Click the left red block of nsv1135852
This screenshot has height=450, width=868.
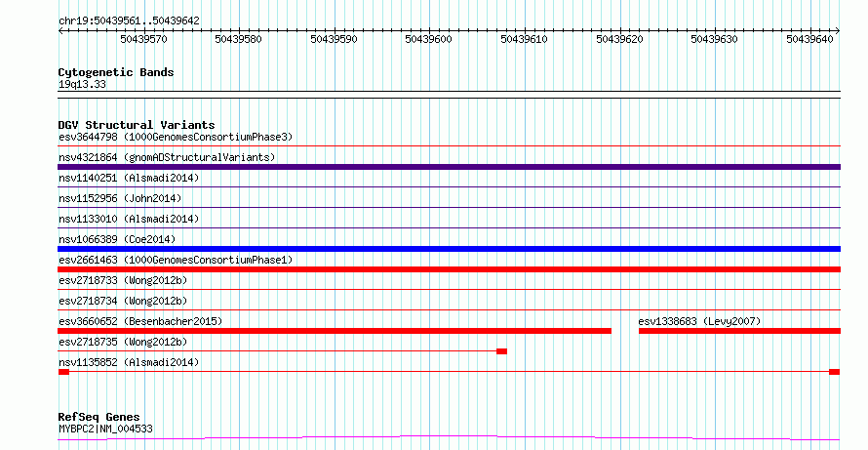[63, 372]
